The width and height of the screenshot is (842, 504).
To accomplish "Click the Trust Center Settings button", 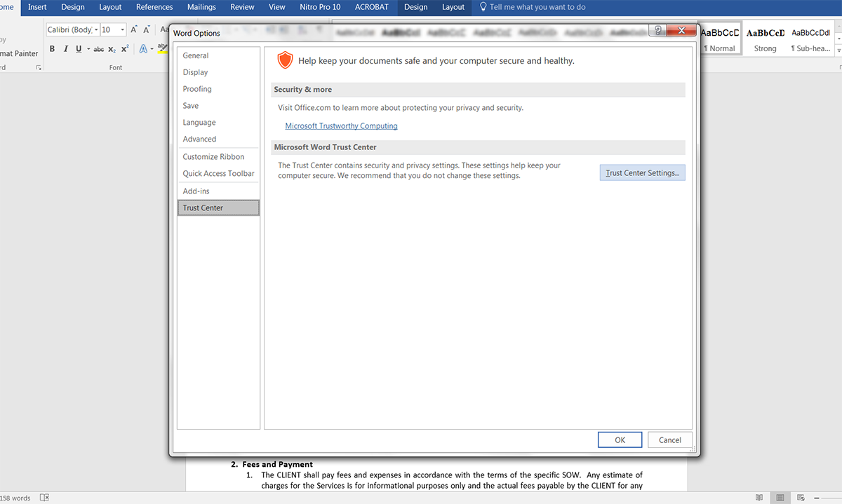I will 642,172.
